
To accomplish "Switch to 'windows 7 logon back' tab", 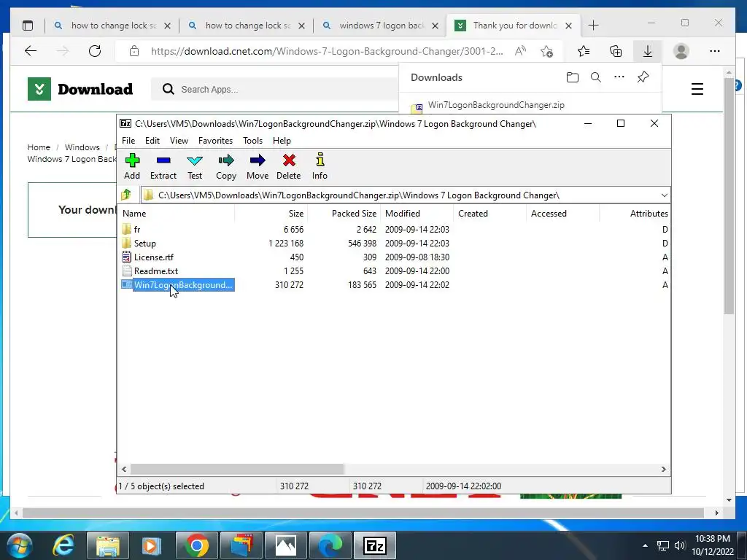I will (381, 26).
